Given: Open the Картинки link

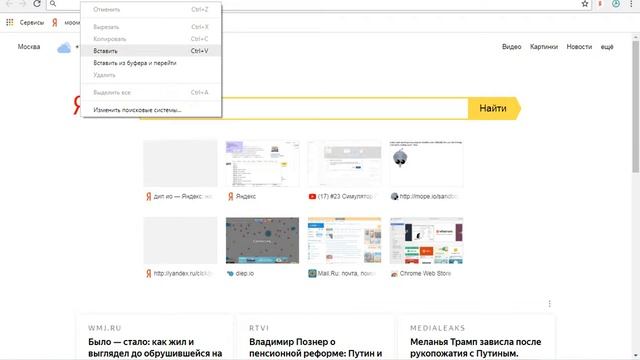Looking at the screenshot, I should pos(544,47).
